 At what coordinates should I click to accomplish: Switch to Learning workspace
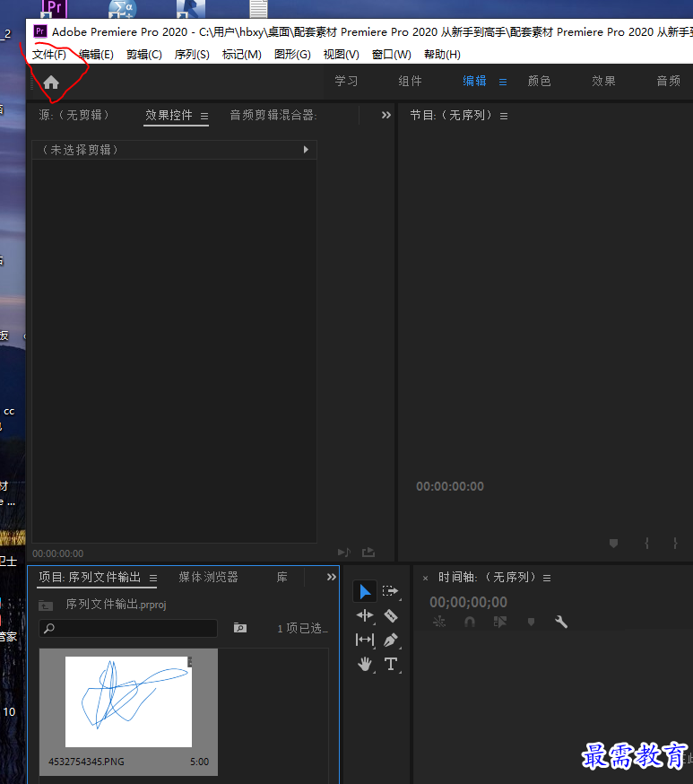pyautogui.click(x=346, y=81)
